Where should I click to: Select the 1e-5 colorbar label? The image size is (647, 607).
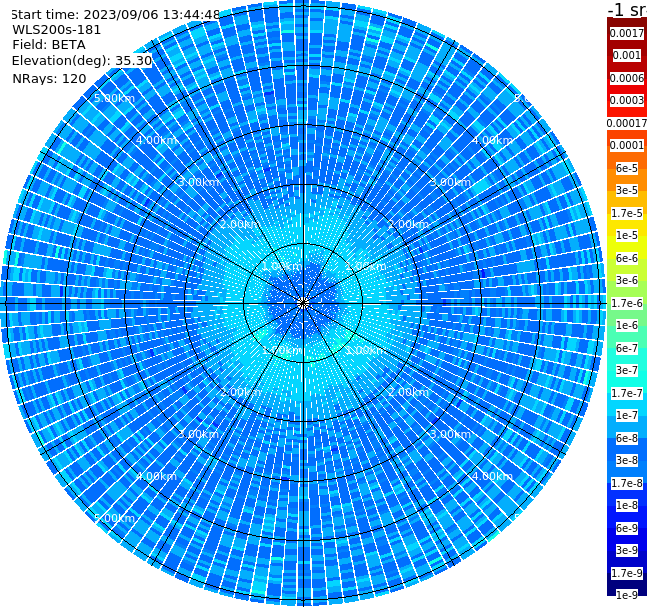coord(627,235)
